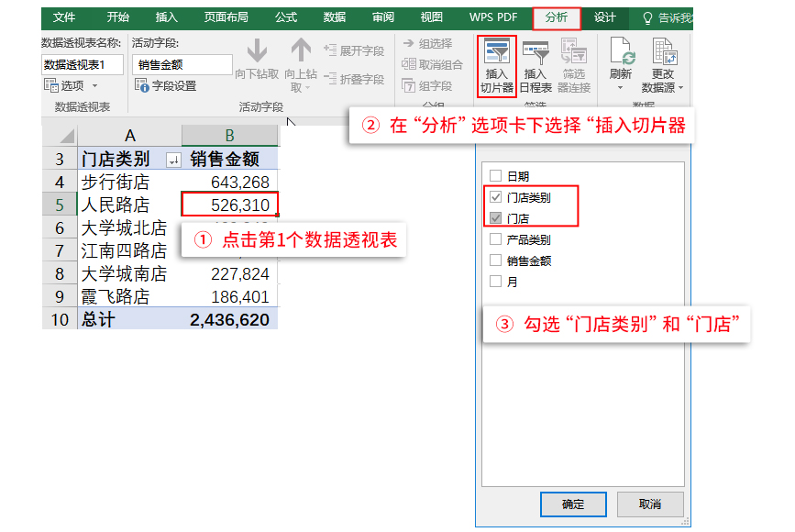Switch to the WPS PDF tab
795x532 pixels.
[x=493, y=17]
